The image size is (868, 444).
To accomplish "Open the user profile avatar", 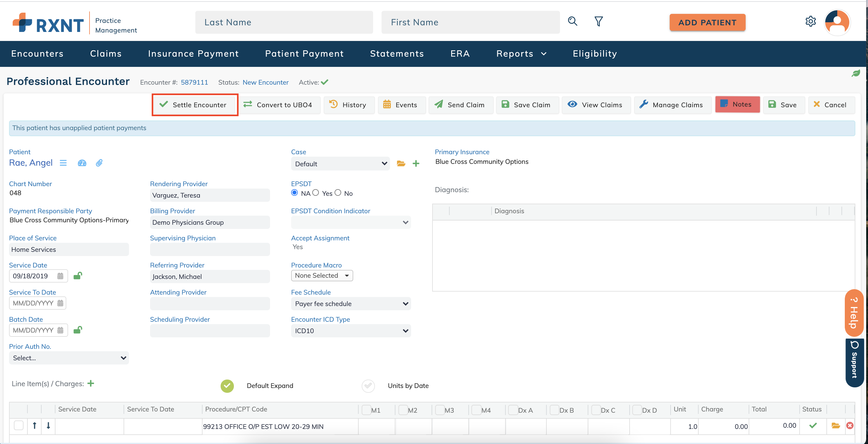I will pyautogui.click(x=837, y=22).
